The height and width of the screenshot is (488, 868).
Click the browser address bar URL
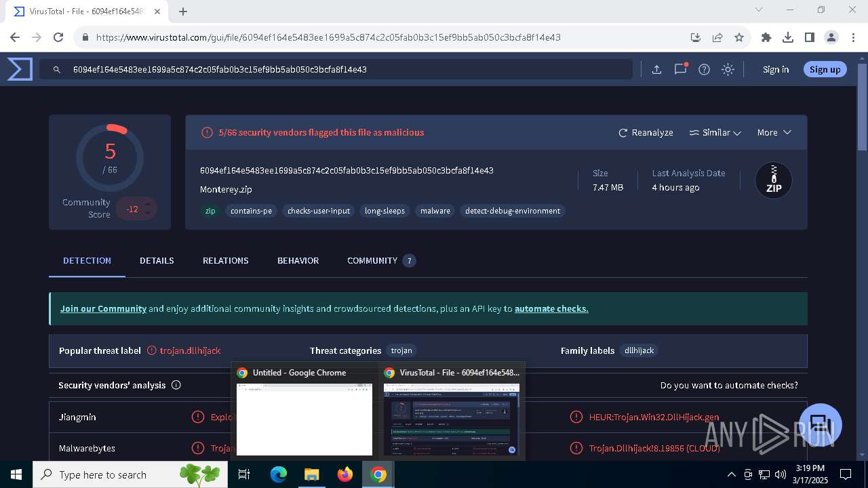coord(328,37)
